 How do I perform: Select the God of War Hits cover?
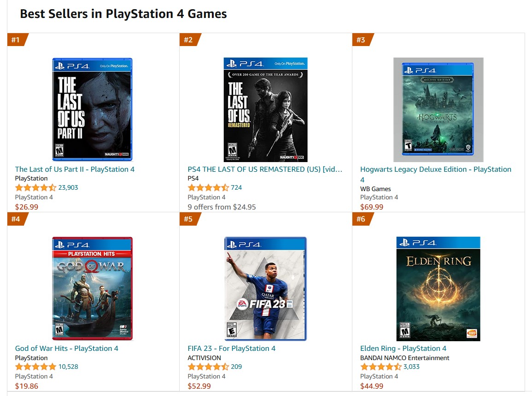coord(92,288)
